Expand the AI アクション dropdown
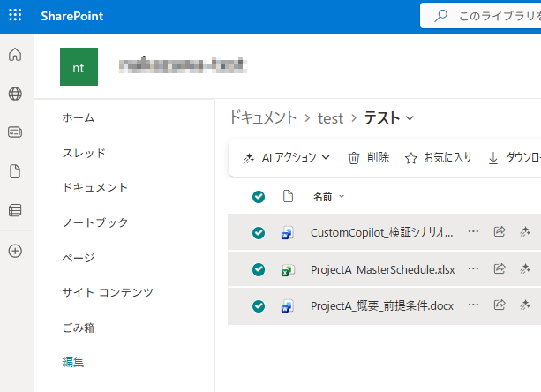This screenshot has height=392, width=541. [287, 158]
